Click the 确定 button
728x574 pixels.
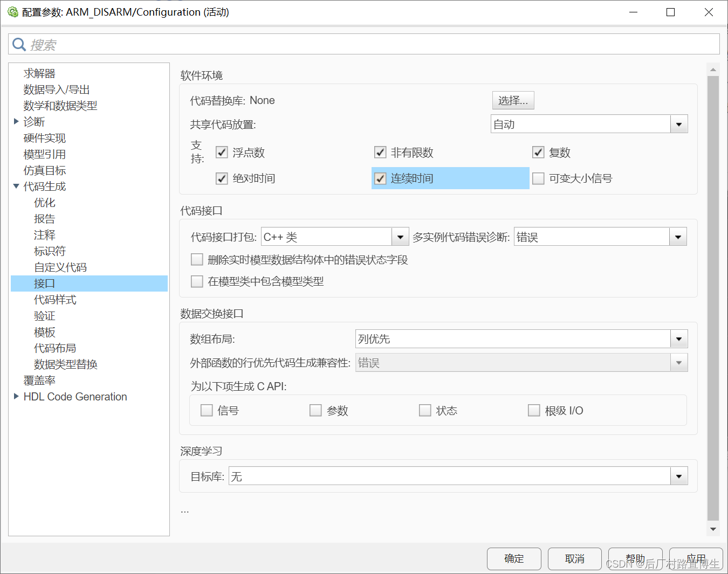point(514,559)
